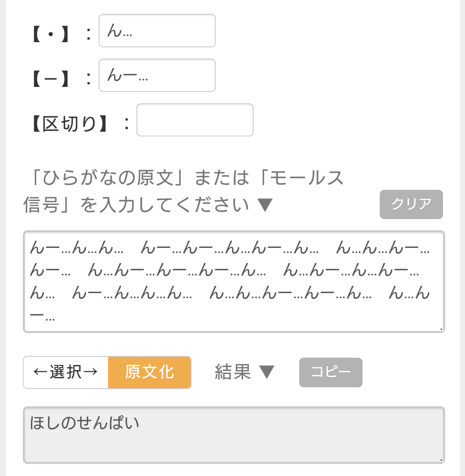Click the を入力してください prompt text
Image resolution: width=465 pixels, height=476 pixels.
pos(165,205)
